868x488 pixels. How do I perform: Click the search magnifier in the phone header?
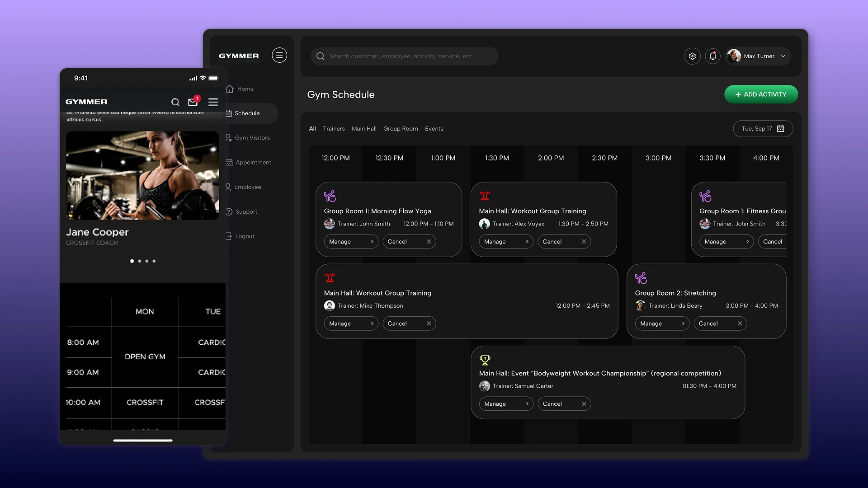(175, 102)
